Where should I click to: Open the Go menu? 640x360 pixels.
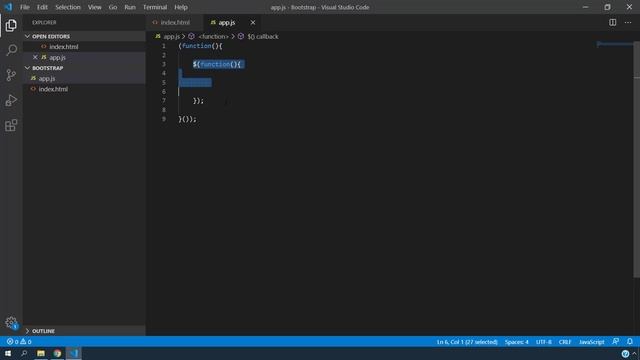[x=113, y=7]
